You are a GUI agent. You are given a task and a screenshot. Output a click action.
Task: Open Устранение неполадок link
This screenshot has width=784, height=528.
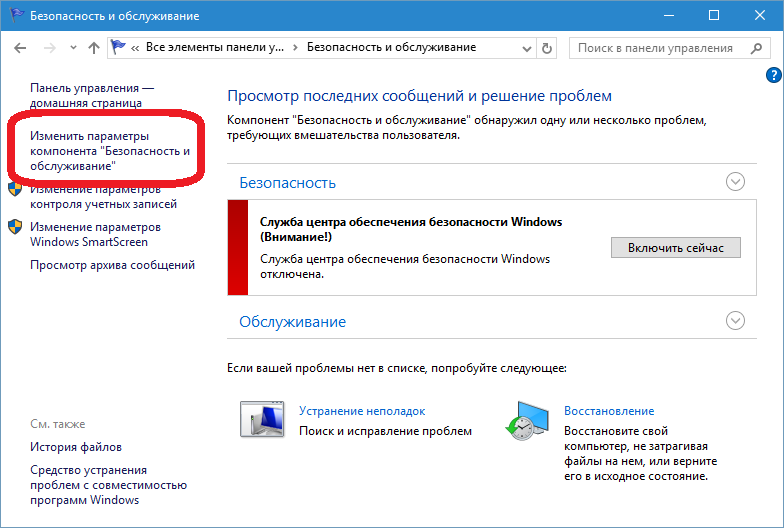pos(362,411)
